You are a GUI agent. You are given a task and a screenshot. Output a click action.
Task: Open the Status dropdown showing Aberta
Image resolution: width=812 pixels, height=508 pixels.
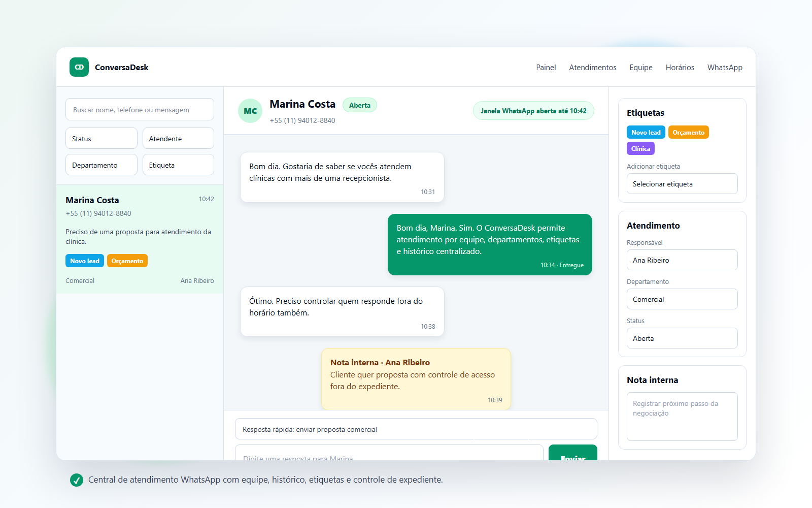click(682, 338)
